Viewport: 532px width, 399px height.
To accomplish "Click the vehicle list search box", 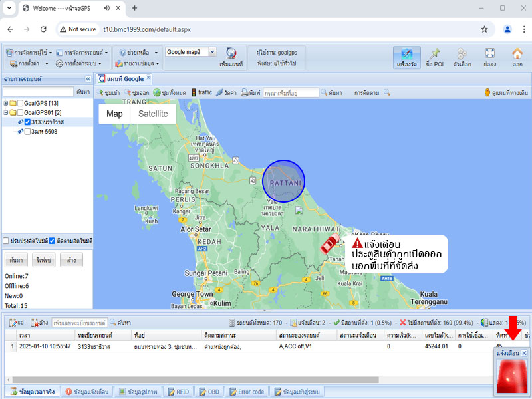I will tap(39, 92).
